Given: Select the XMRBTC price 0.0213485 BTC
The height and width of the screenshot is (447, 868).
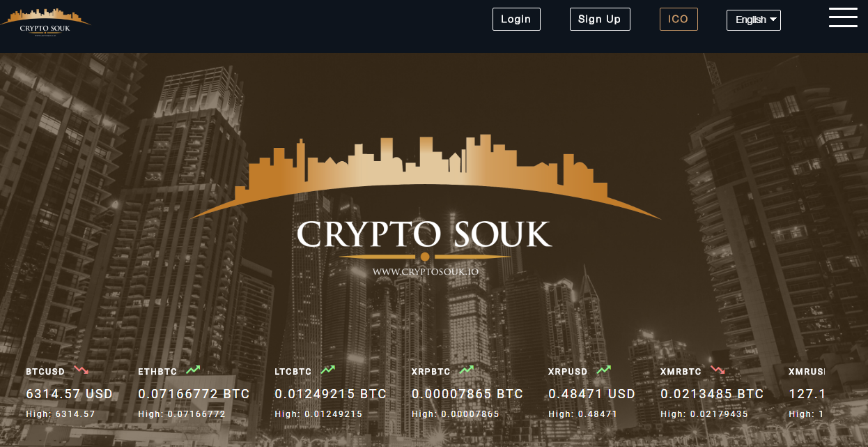Looking at the screenshot, I should [x=712, y=394].
